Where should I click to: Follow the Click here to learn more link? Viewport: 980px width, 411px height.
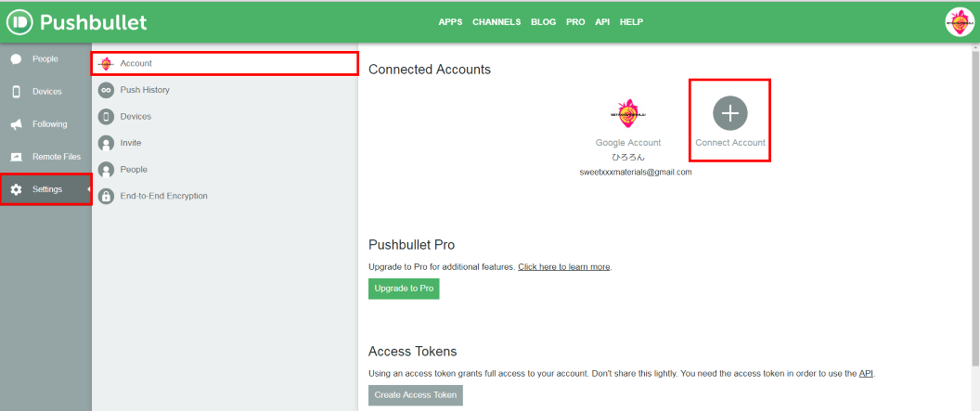563,267
